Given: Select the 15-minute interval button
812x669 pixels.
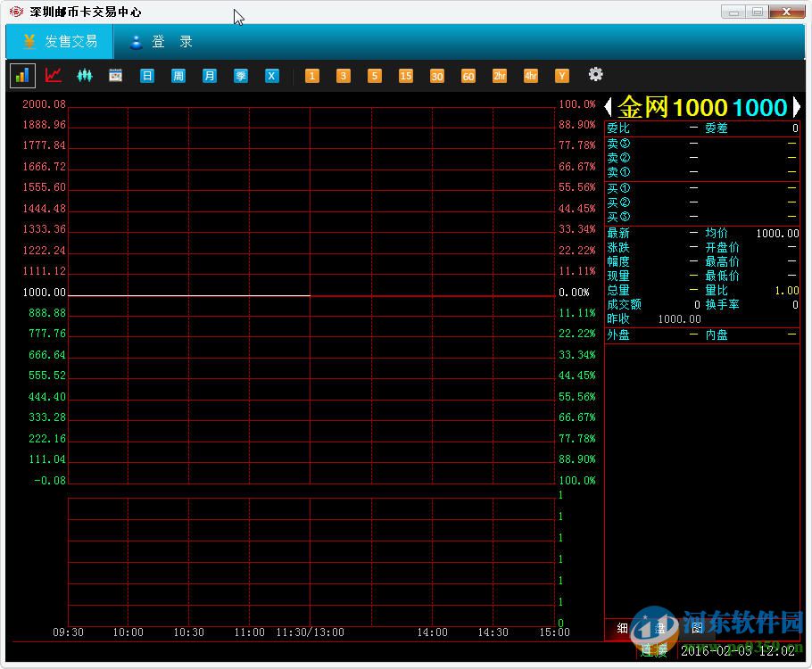Looking at the screenshot, I should click(405, 76).
